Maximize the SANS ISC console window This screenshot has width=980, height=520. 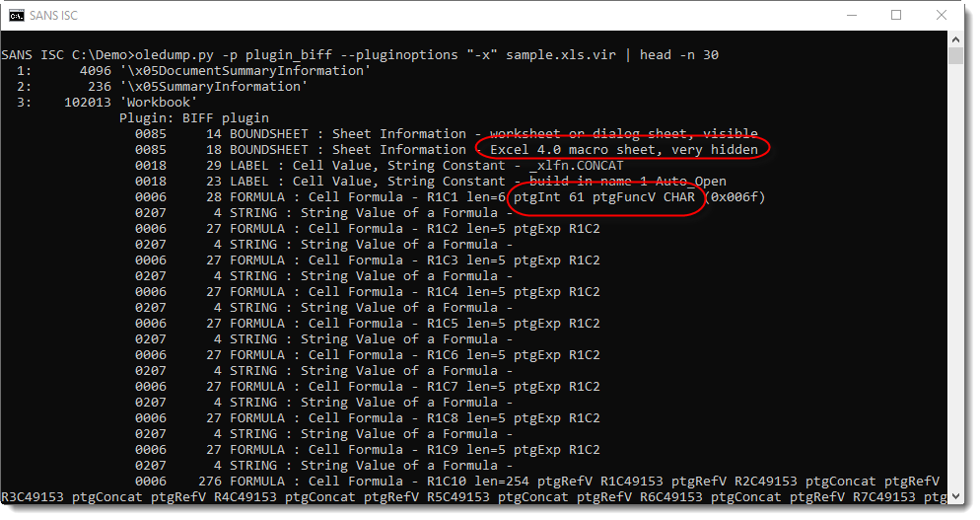[896, 15]
